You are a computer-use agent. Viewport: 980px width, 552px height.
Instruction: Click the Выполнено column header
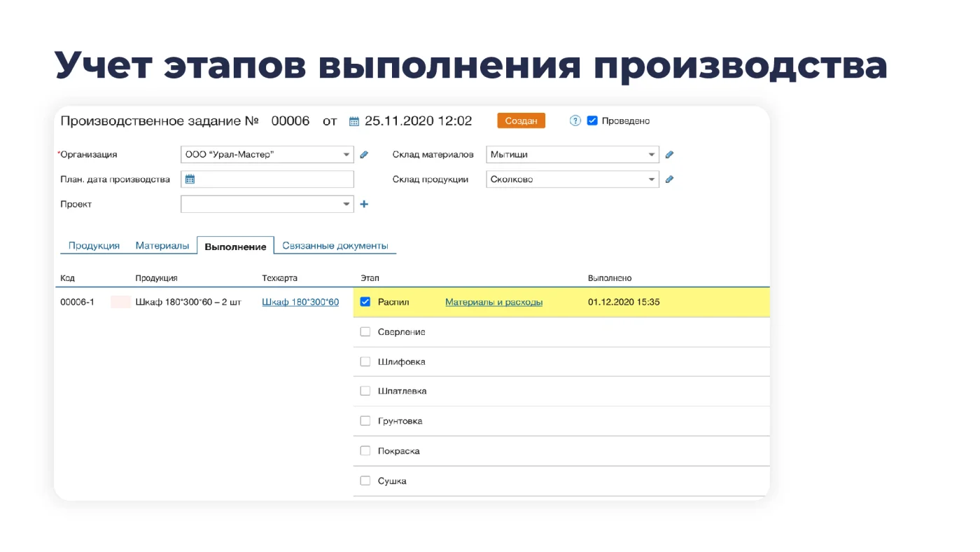point(610,278)
